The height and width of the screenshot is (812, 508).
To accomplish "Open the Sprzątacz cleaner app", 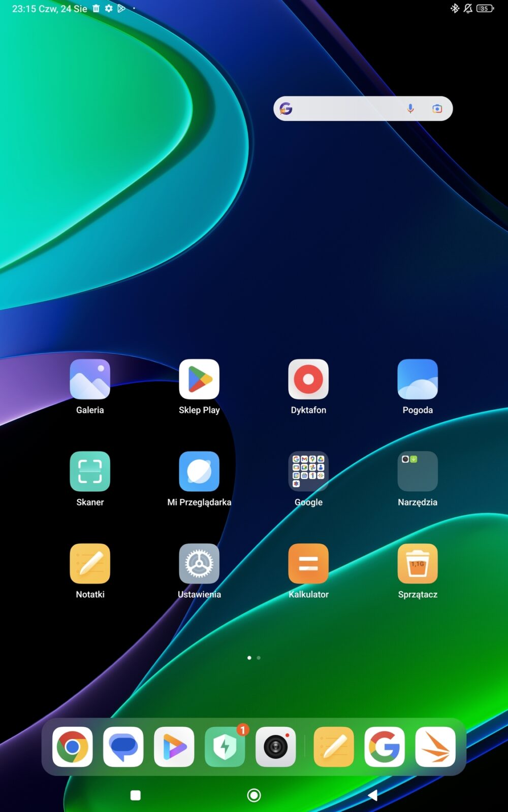I will [x=418, y=564].
